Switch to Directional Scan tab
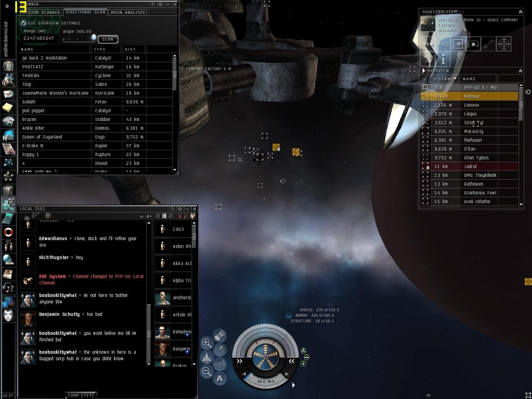 85,12
